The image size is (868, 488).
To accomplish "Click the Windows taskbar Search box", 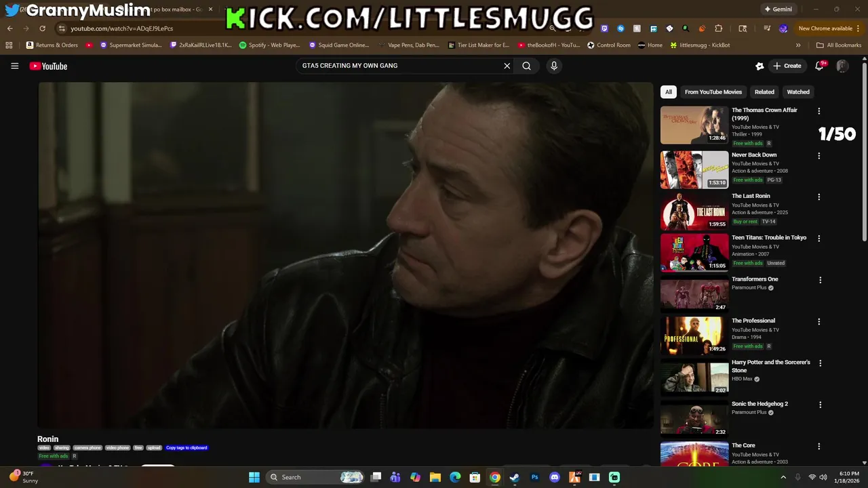I will click(315, 477).
